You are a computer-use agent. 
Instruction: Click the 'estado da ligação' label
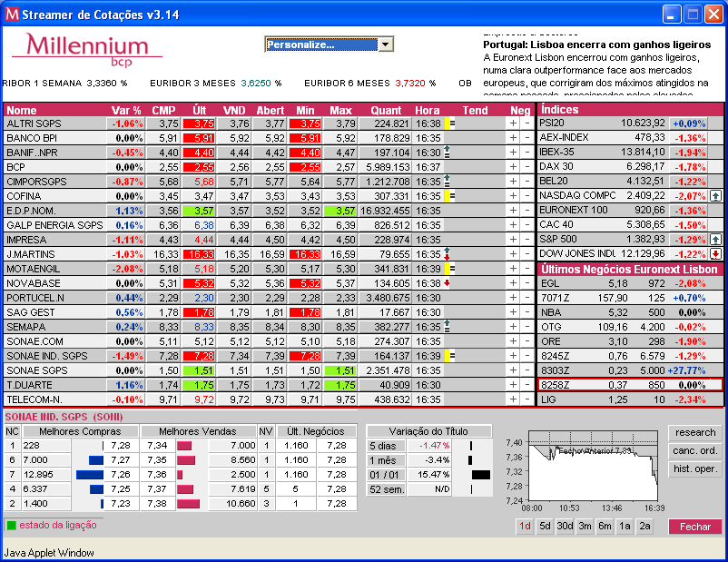click(x=58, y=526)
